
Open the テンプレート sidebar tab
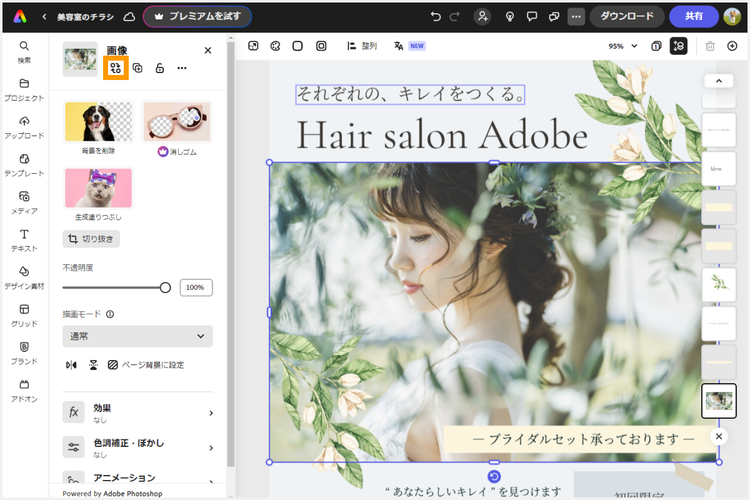[x=24, y=166]
